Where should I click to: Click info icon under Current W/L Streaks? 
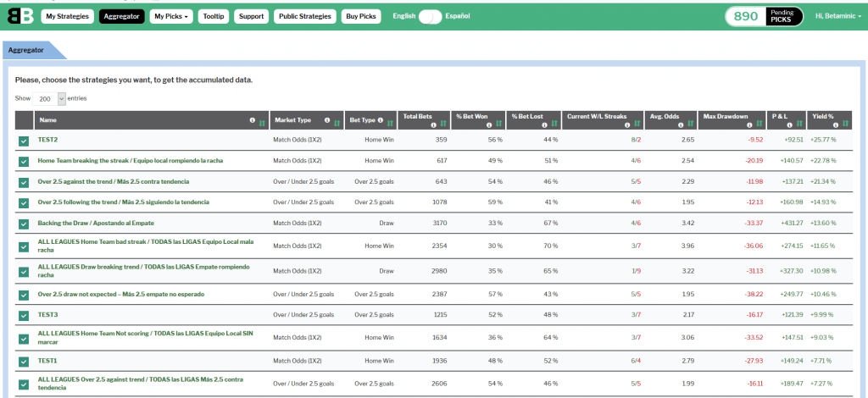tap(627, 125)
